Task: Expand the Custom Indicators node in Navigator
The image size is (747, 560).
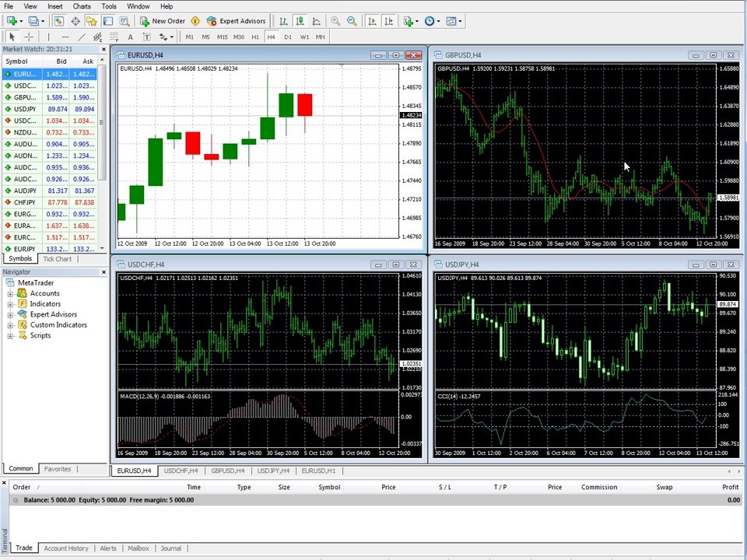Action: click(x=10, y=325)
